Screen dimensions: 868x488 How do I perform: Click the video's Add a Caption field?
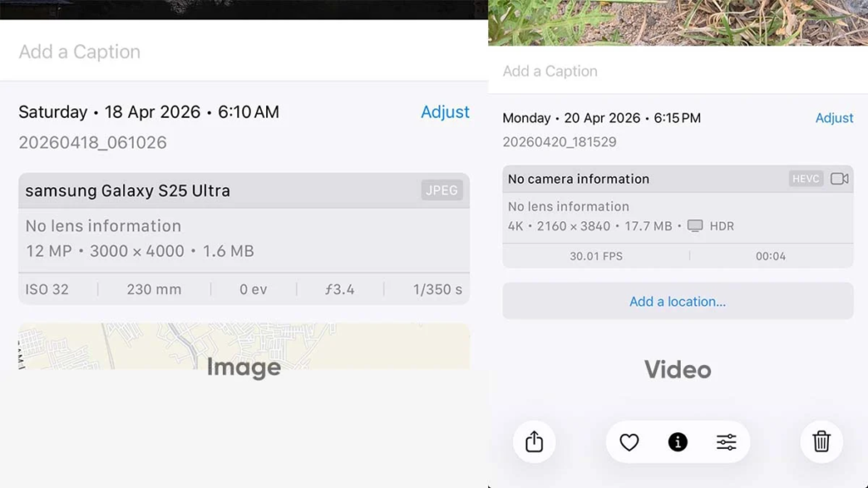point(548,71)
